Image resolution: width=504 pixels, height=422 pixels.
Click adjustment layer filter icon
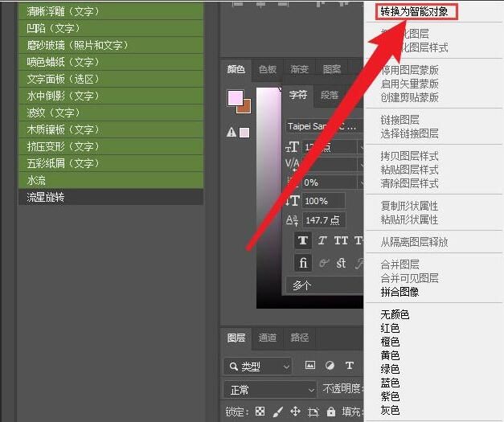tap(330, 366)
